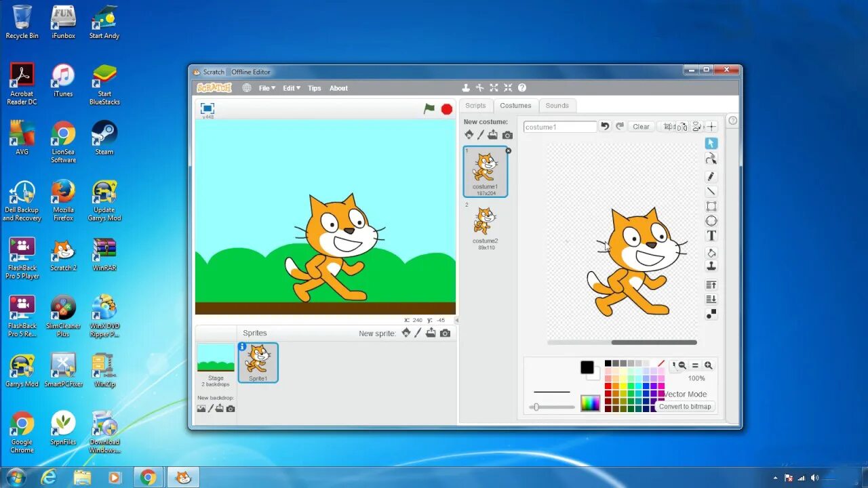The image size is (868, 488).
Task: Click the Shrink sprite icon in top bar
Action: [508, 88]
